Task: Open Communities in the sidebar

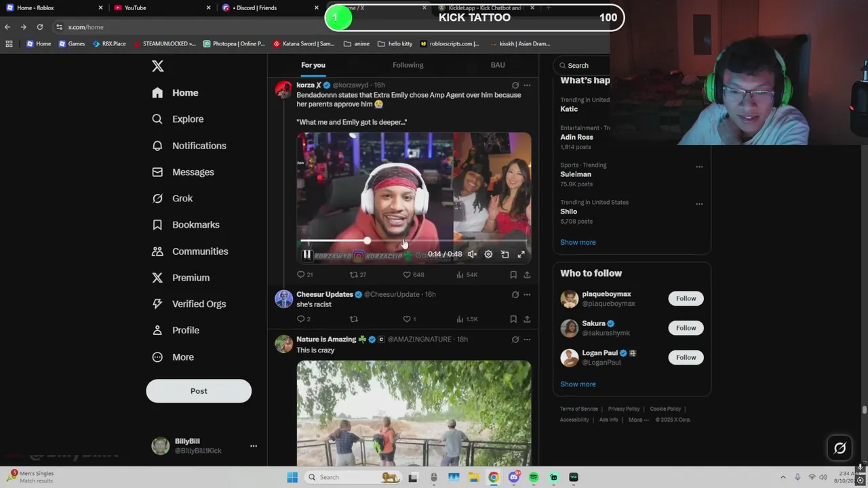Action: [190, 251]
